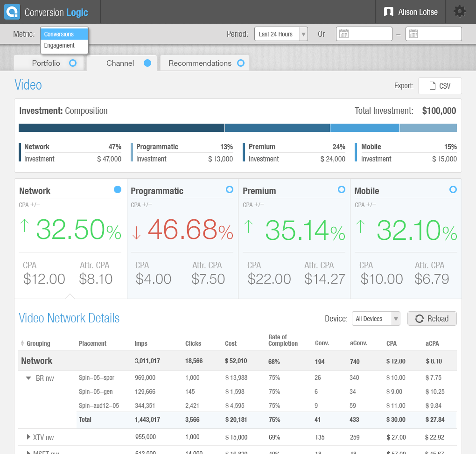Click the Reload refresh icon

[419, 319]
